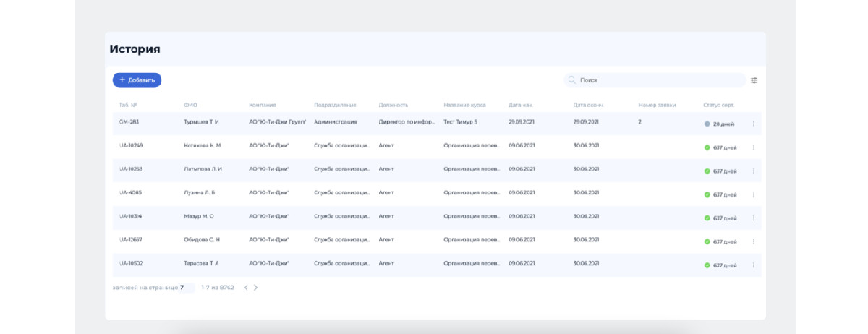Go to previous page arrow
Screen dimensions: 868x334
click(x=245, y=288)
